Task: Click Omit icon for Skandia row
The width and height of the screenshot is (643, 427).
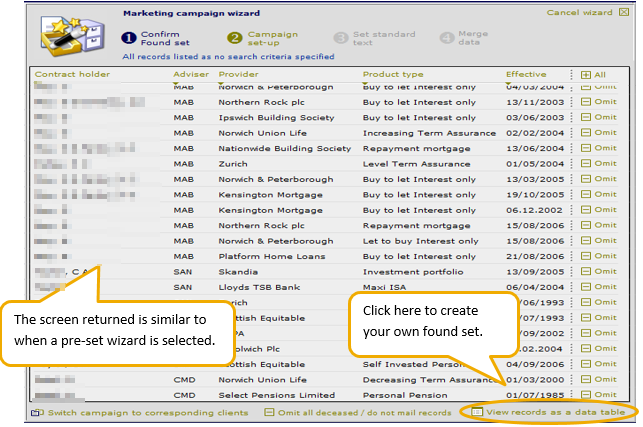Action: tap(586, 271)
